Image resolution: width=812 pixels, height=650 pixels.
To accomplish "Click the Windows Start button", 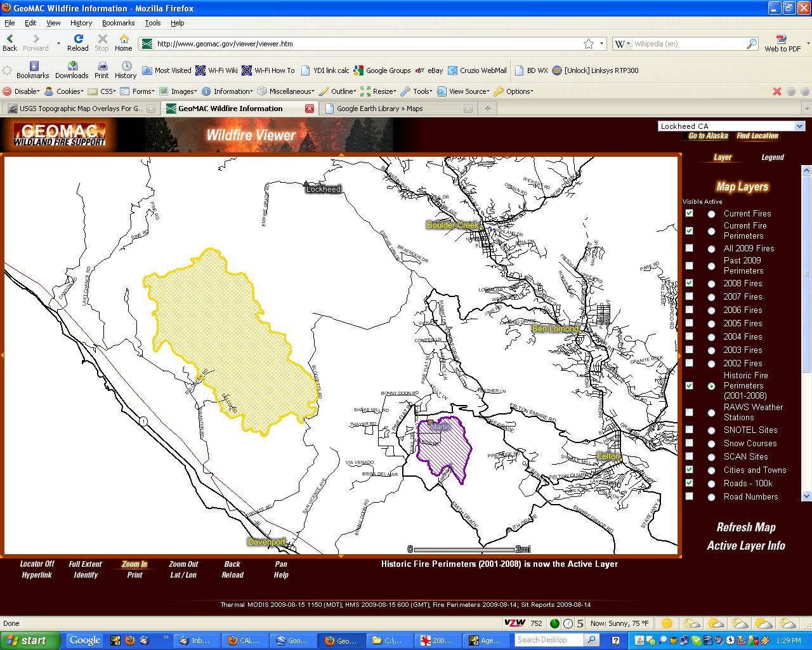I will 27,640.
